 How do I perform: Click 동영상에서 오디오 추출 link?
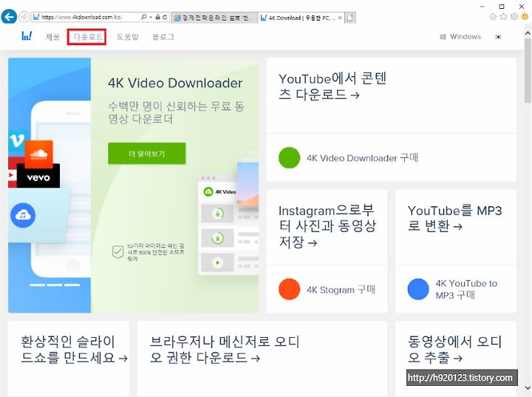[x=454, y=350]
